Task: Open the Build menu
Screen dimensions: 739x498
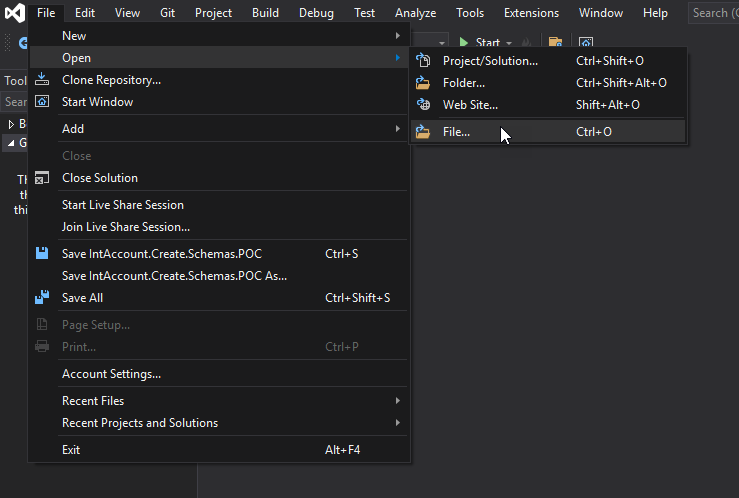Action: point(265,13)
